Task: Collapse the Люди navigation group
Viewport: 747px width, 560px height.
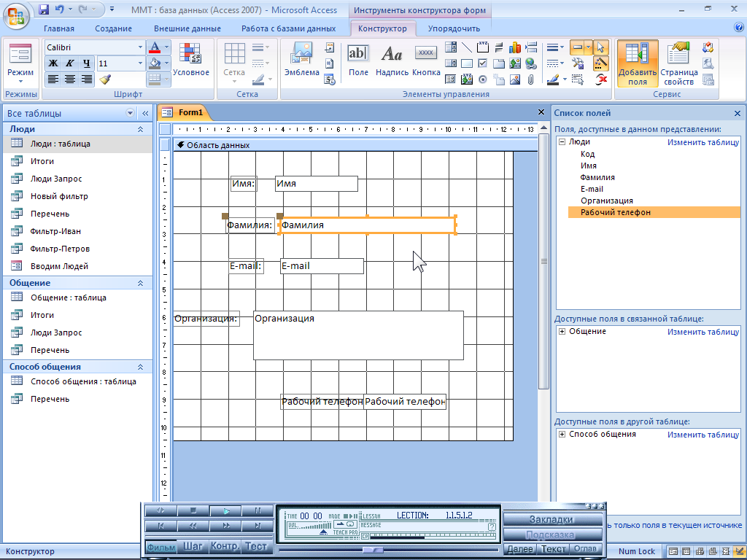Action: point(141,129)
